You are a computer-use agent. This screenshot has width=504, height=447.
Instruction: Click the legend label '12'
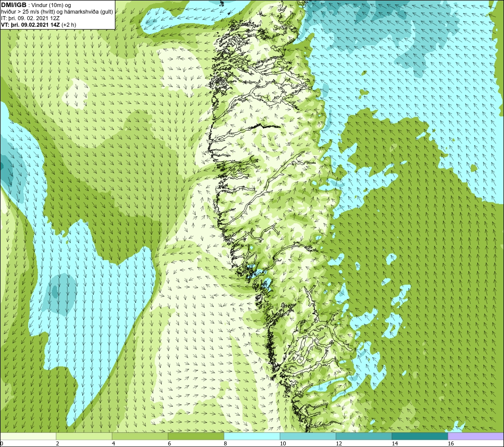(x=339, y=443)
